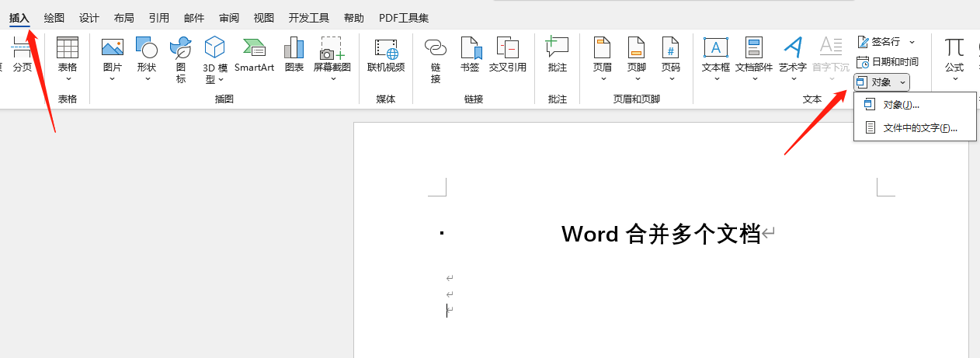Switch to the 开发工具 ribbon tab
Image resolution: width=980 pixels, height=358 pixels.
point(309,17)
